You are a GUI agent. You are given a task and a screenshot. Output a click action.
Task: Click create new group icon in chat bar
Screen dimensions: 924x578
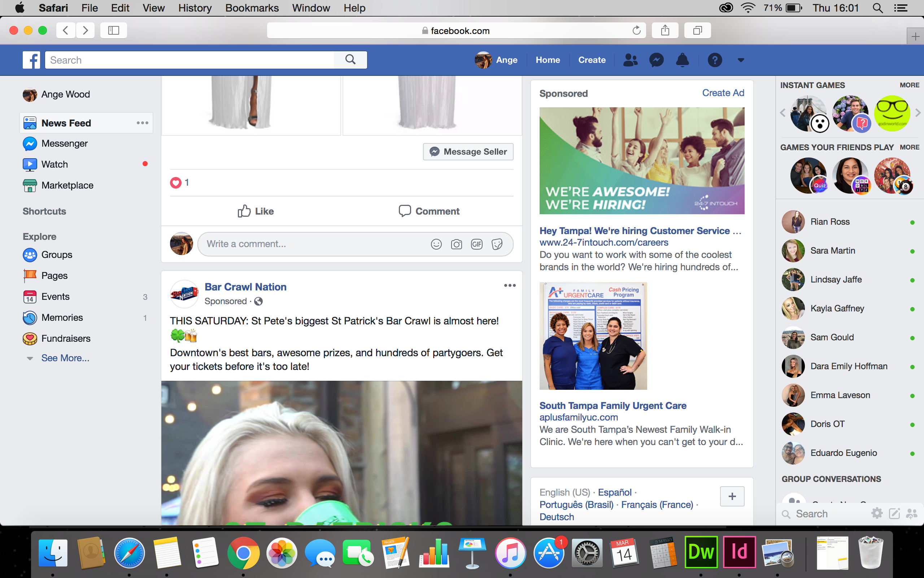[912, 513]
